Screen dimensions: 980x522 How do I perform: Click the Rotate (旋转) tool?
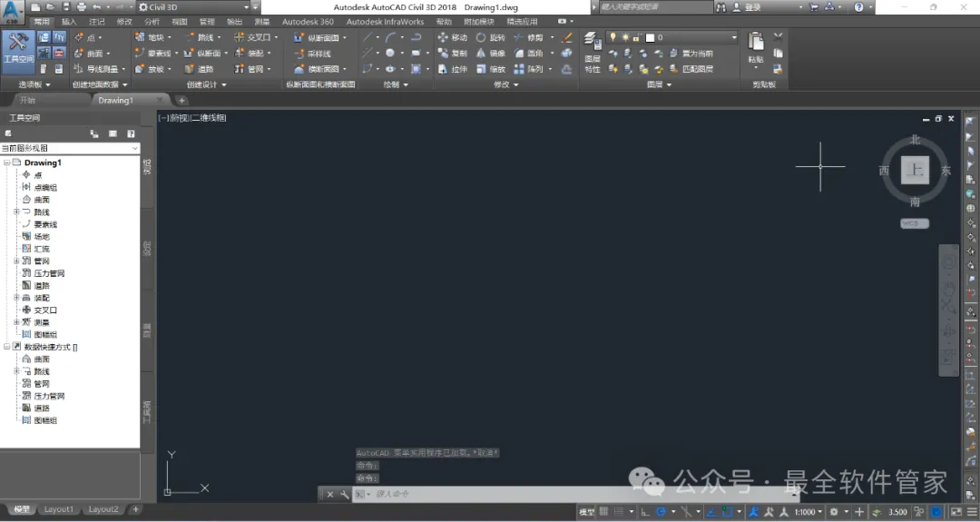[491, 37]
